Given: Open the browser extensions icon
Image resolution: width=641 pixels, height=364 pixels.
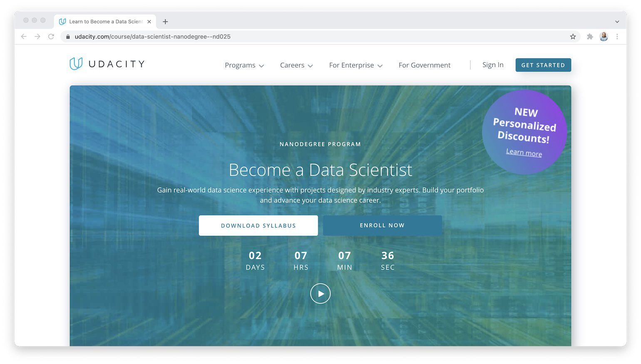Looking at the screenshot, I should click(x=590, y=37).
